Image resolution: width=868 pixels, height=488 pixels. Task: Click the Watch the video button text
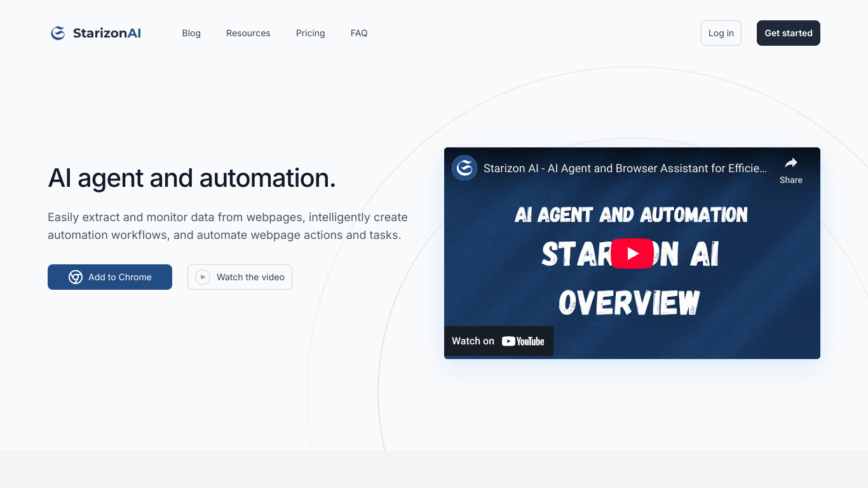tap(250, 277)
